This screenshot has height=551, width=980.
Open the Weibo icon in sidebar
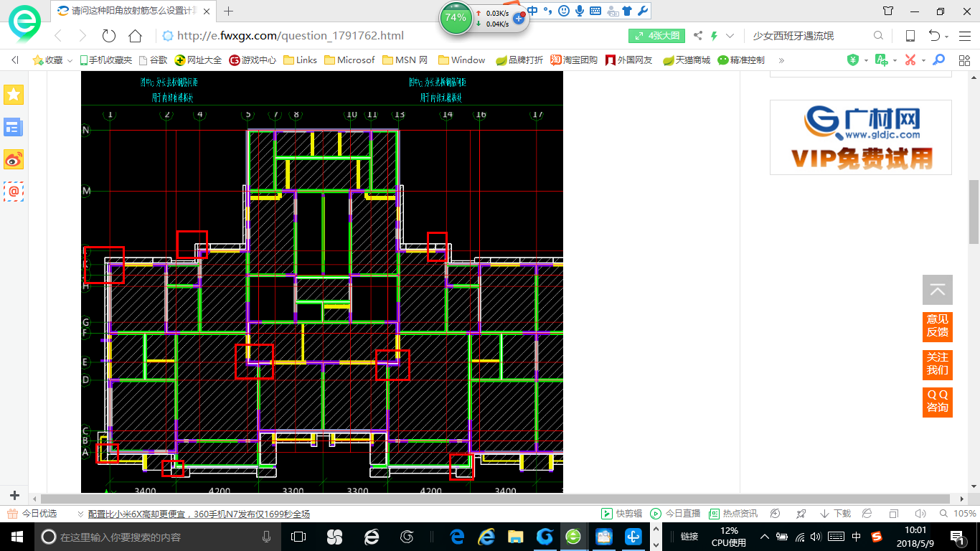point(14,159)
